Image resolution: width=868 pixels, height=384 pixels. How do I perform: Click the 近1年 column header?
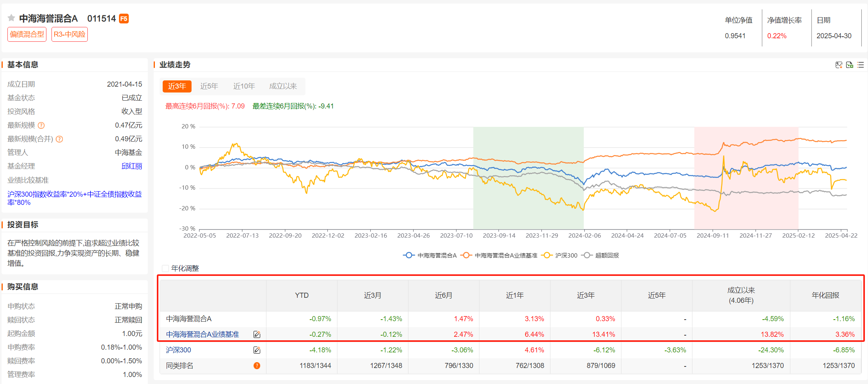(515, 295)
